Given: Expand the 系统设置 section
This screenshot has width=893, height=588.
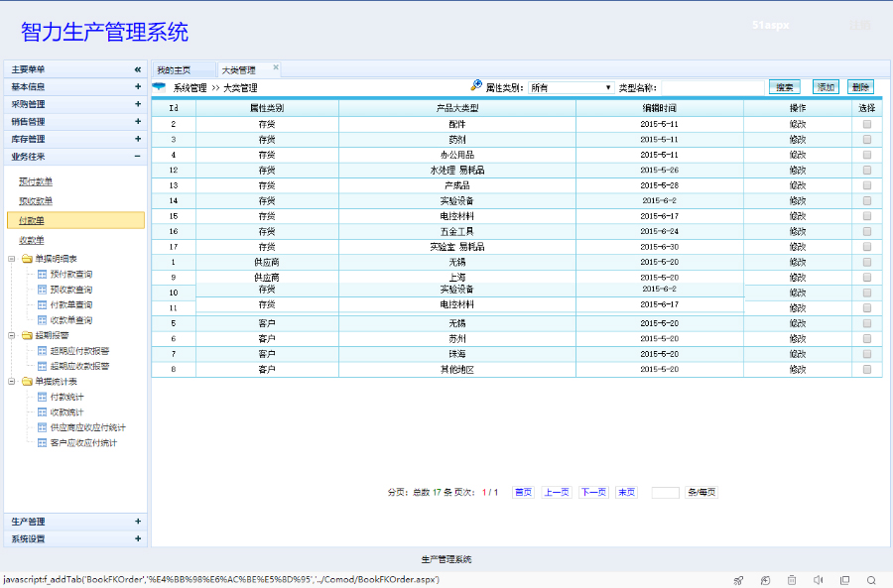Looking at the screenshot, I should 138,538.
